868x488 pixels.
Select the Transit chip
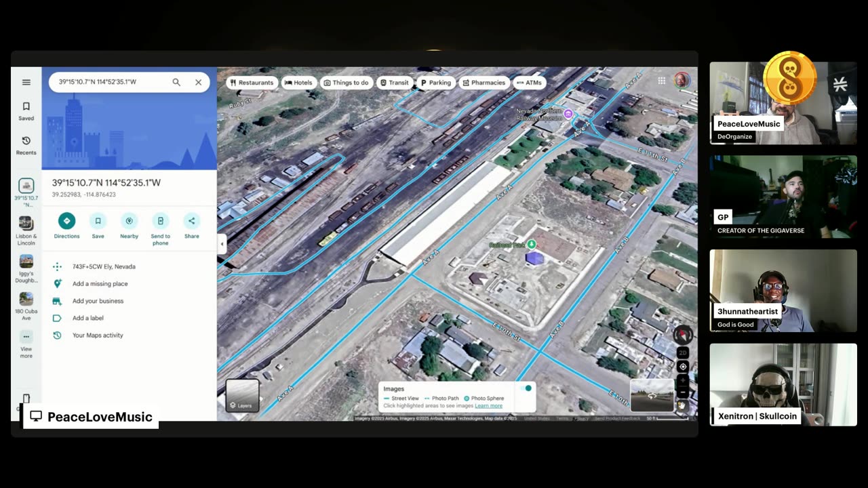point(394,83)
